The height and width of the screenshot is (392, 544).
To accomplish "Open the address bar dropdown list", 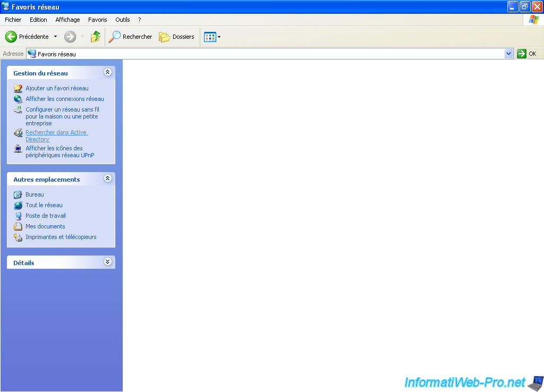I will 508,53.
